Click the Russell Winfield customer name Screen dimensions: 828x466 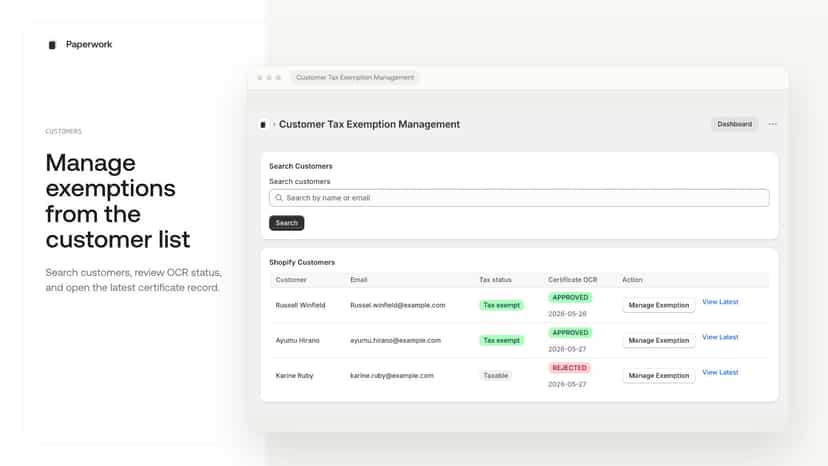pyautogui.click(x=300, y=305)
